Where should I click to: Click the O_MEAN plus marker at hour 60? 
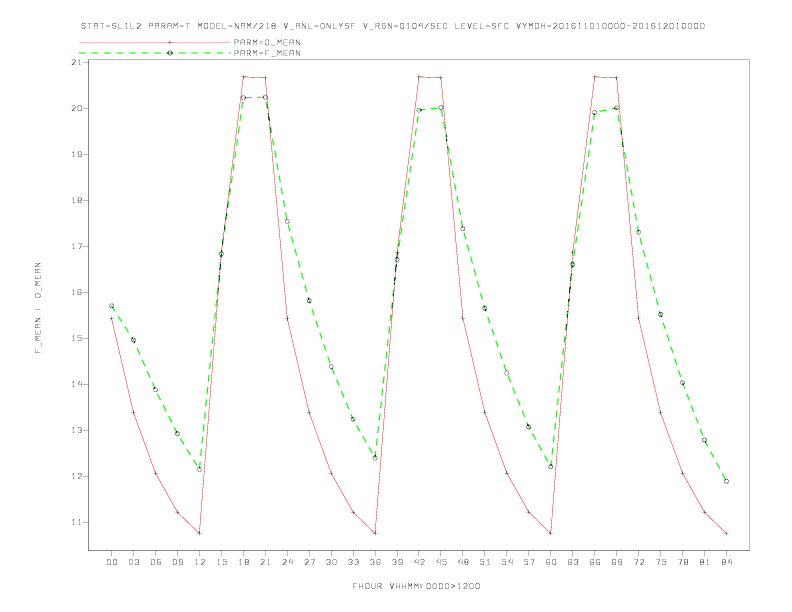point(551,533)
